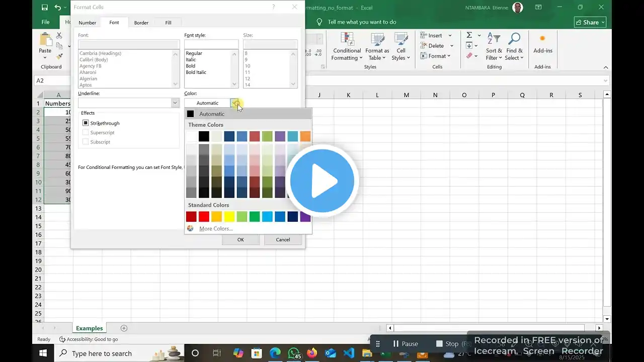Open Cell Styles gallery

coord(401,40)
